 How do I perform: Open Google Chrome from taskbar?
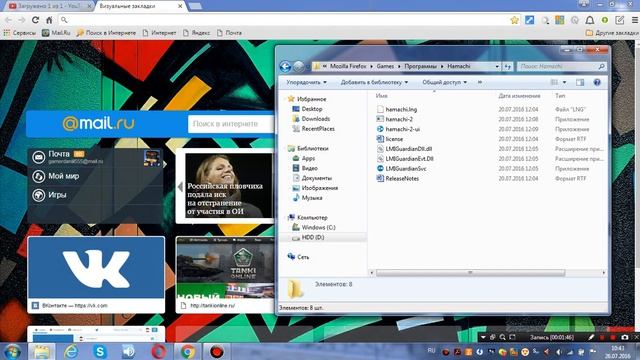(188, 351)
